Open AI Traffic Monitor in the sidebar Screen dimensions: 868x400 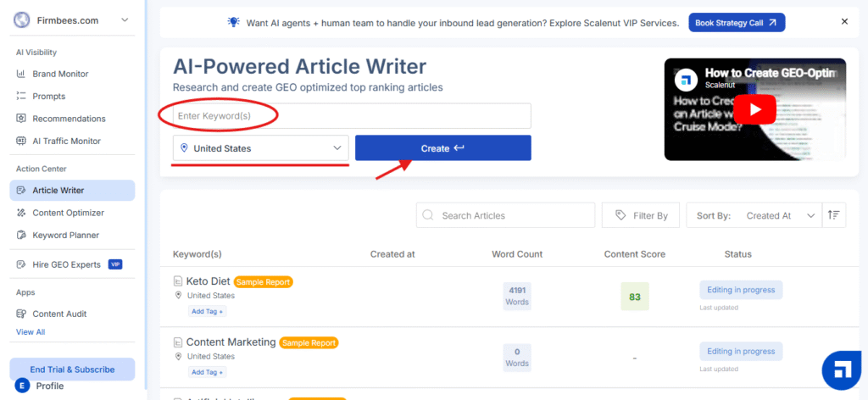pyautogui.click(x=66, y=141)
